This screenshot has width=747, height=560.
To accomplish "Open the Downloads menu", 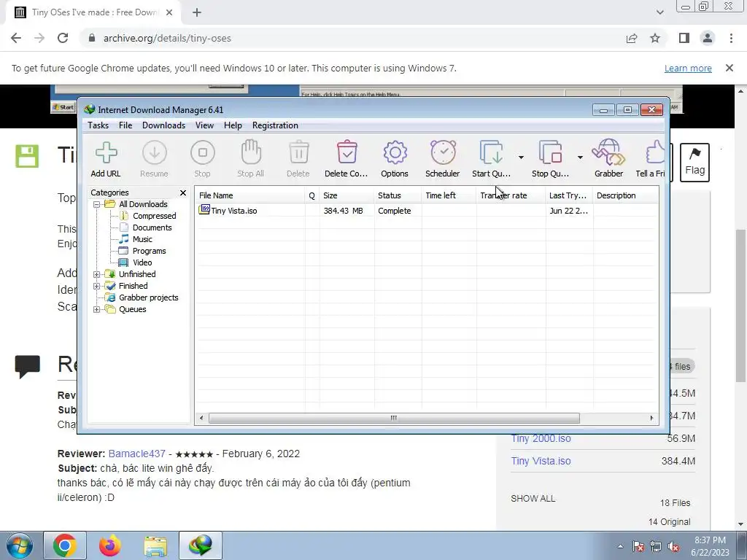I will (x=163, y=125).
